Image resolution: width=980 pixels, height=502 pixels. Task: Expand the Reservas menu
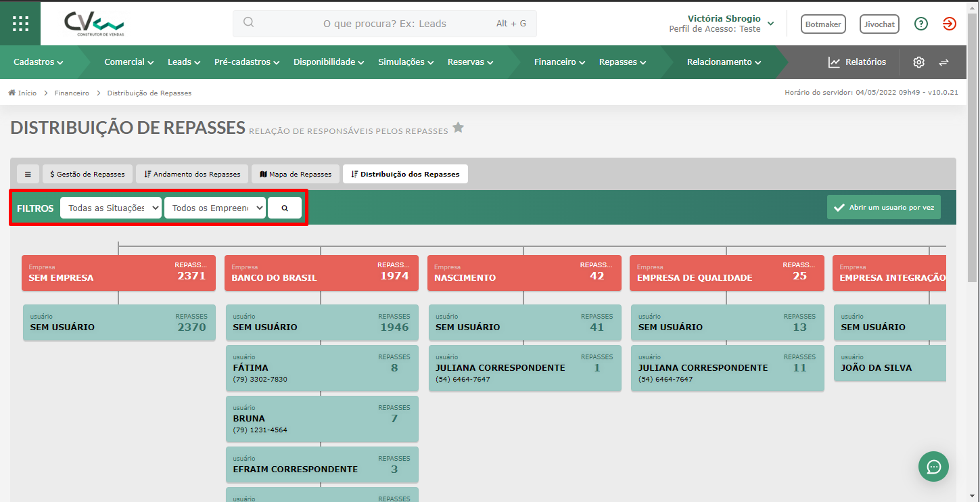(470, 62)
